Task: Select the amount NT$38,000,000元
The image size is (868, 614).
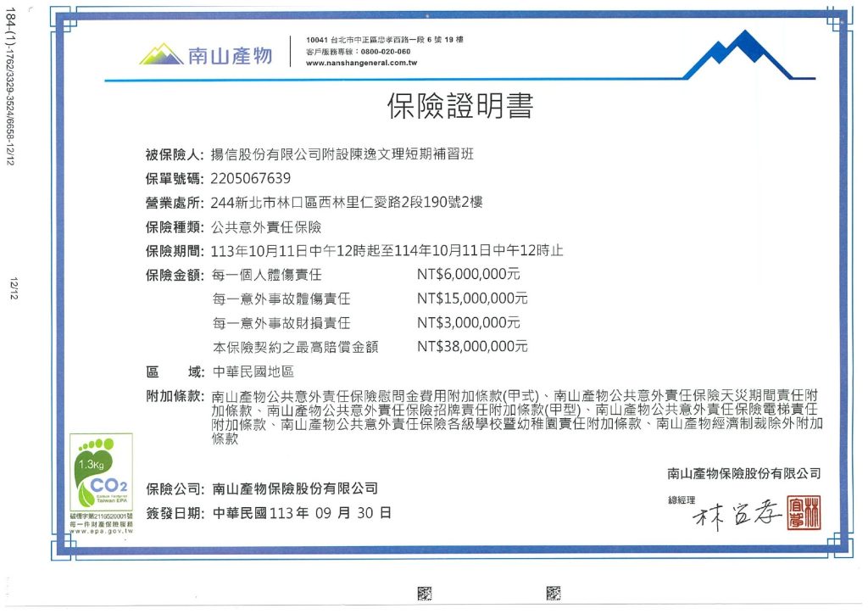Action: coord(472,347)
